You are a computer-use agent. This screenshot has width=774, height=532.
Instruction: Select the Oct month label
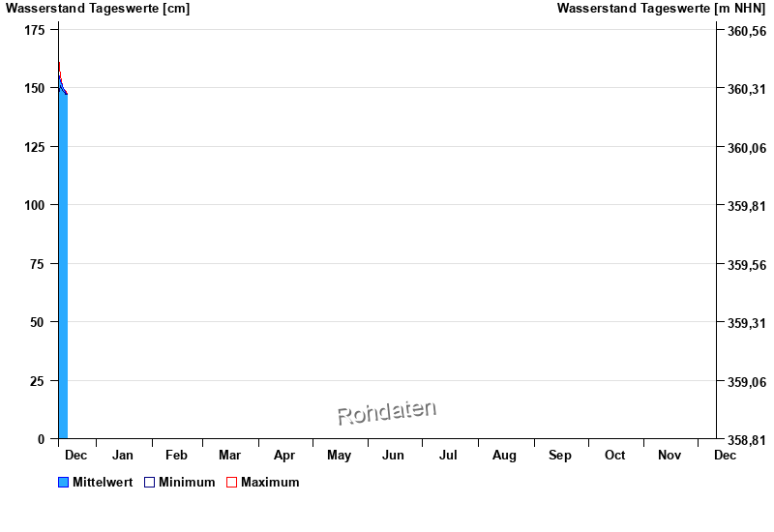614,455
